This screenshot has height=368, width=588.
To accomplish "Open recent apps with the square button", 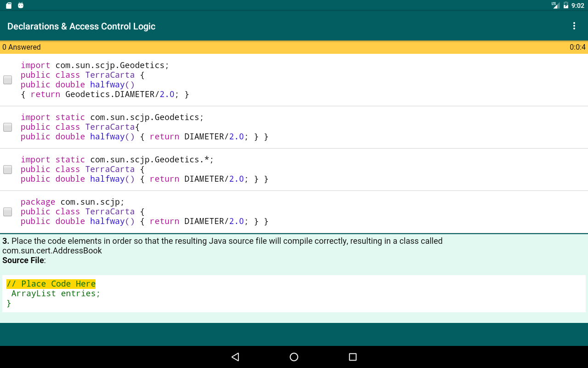I will [353, 357].
